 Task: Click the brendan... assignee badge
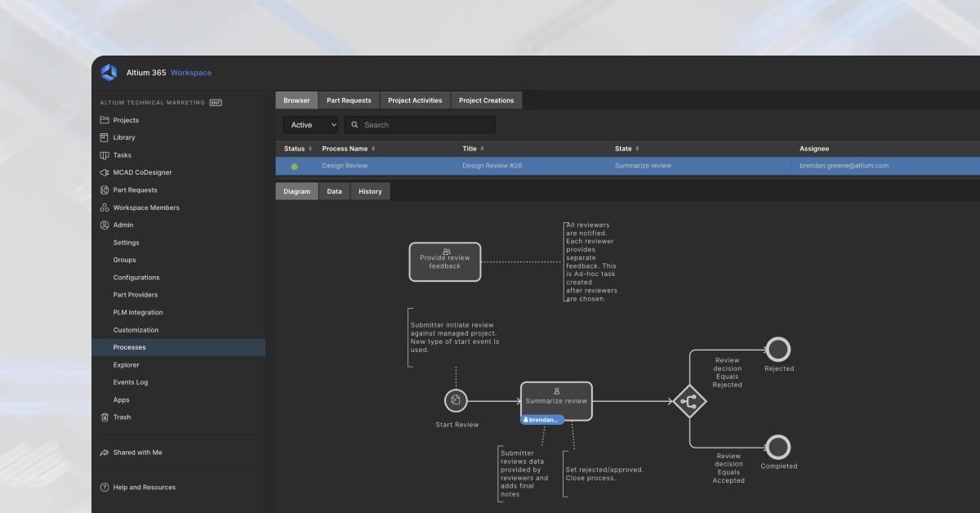point(542,420)
